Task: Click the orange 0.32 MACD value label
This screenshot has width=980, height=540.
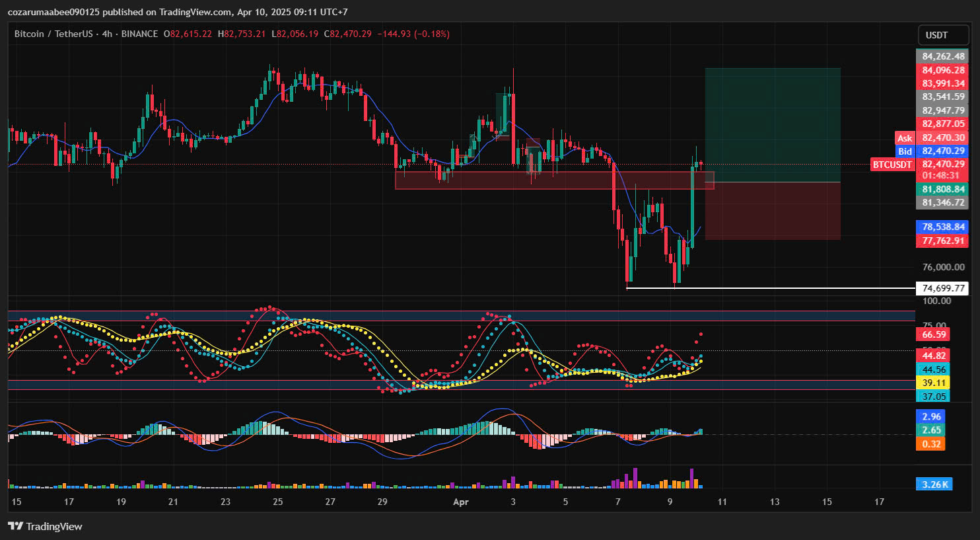Action: point(930,444)
